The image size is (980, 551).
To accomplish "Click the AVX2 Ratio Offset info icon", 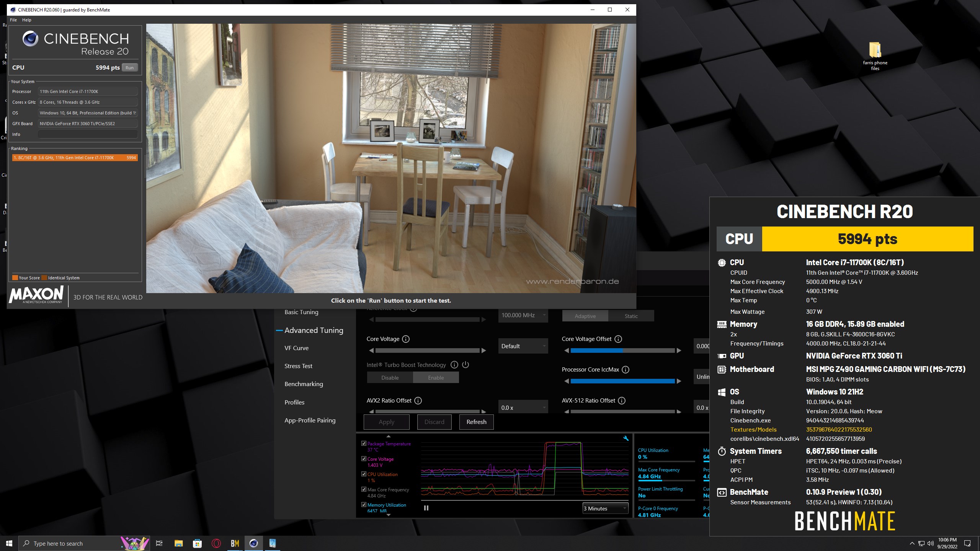I will (418, 401).
